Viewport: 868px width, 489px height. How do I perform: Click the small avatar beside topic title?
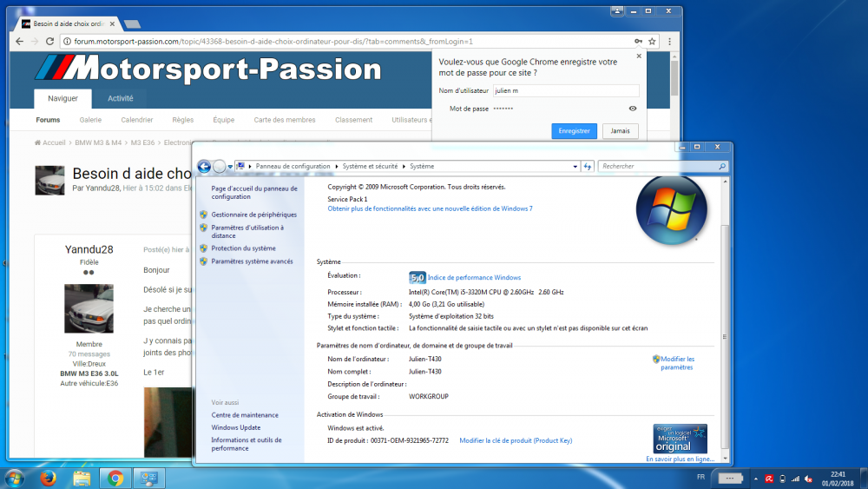[49, 181]
